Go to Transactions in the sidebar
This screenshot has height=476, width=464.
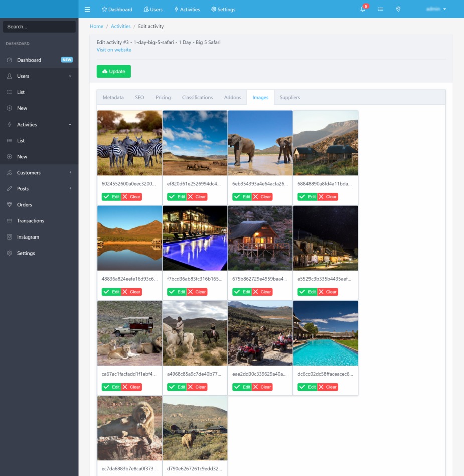[x=30, y=221]
